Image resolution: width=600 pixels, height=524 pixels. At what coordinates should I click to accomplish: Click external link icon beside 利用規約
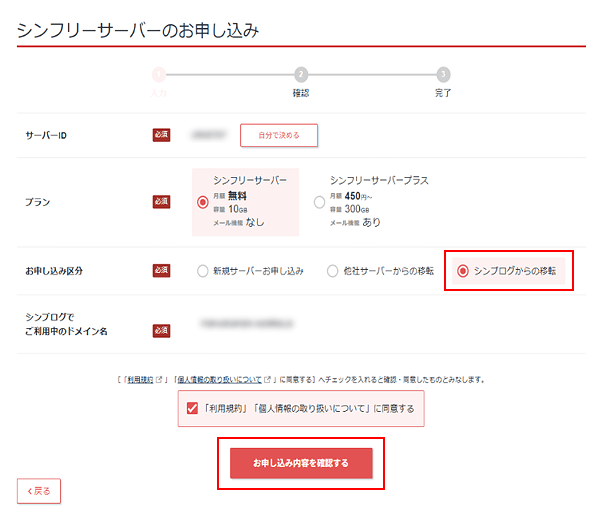tap(159, 379)
